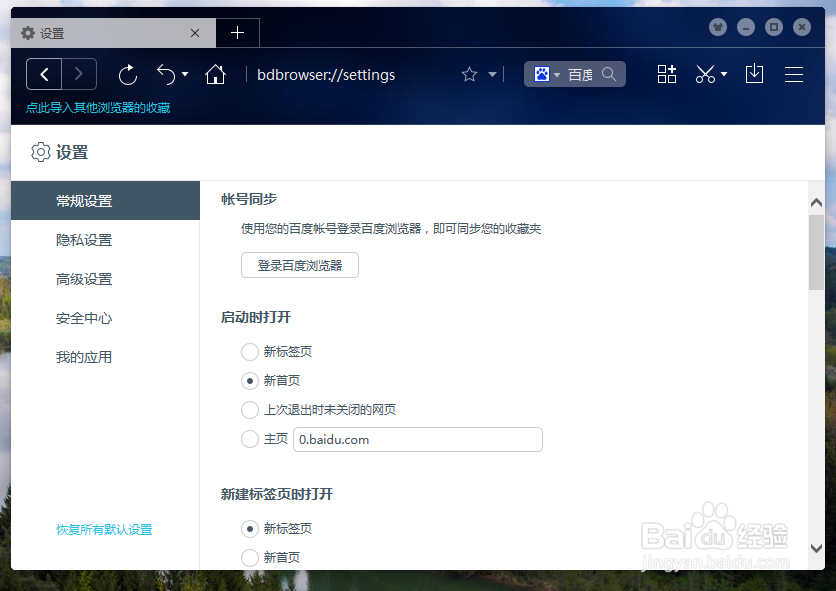Minimize the browser window

click(746, 27)
